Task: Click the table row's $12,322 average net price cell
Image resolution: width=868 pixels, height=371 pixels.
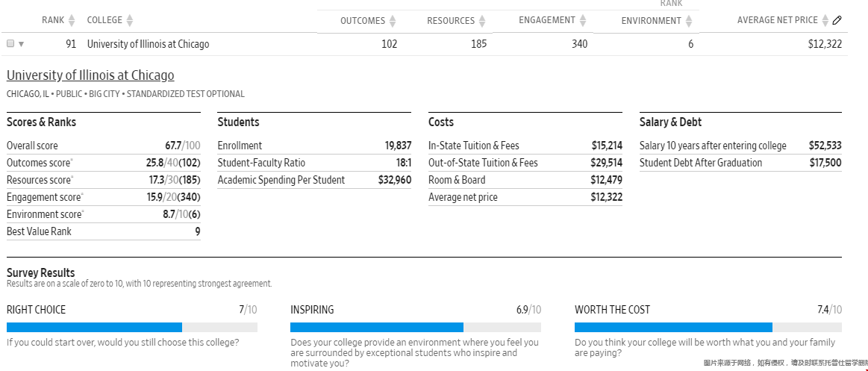Action: coord(825,44)
